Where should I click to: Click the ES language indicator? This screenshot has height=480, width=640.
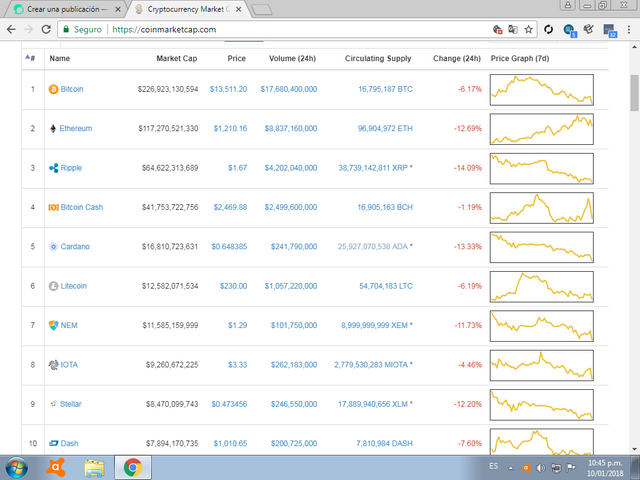point(493,466)
